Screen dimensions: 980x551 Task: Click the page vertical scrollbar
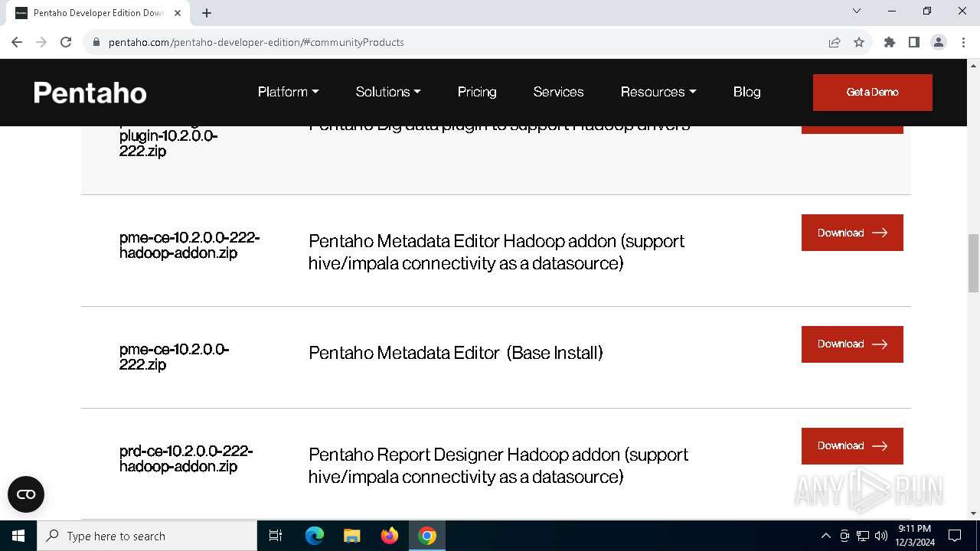(973, 263)
